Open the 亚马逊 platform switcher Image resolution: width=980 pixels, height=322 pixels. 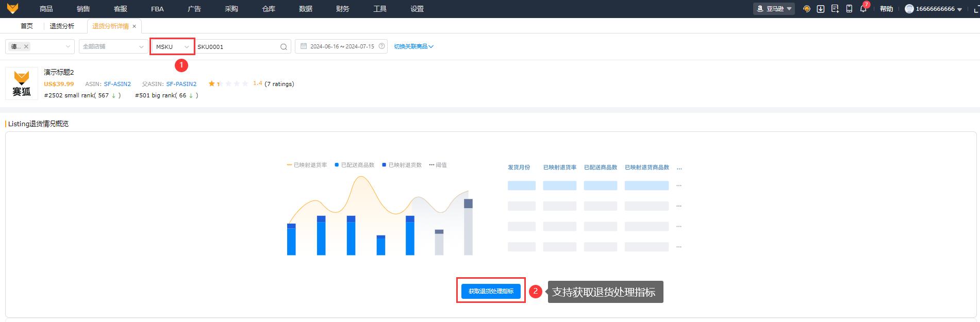(774, 9)
